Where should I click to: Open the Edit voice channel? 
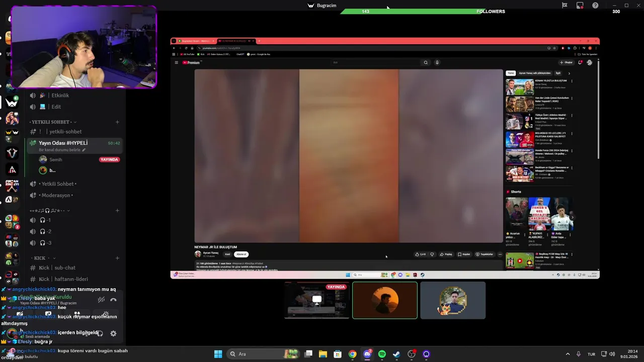[x=74, y=107]
